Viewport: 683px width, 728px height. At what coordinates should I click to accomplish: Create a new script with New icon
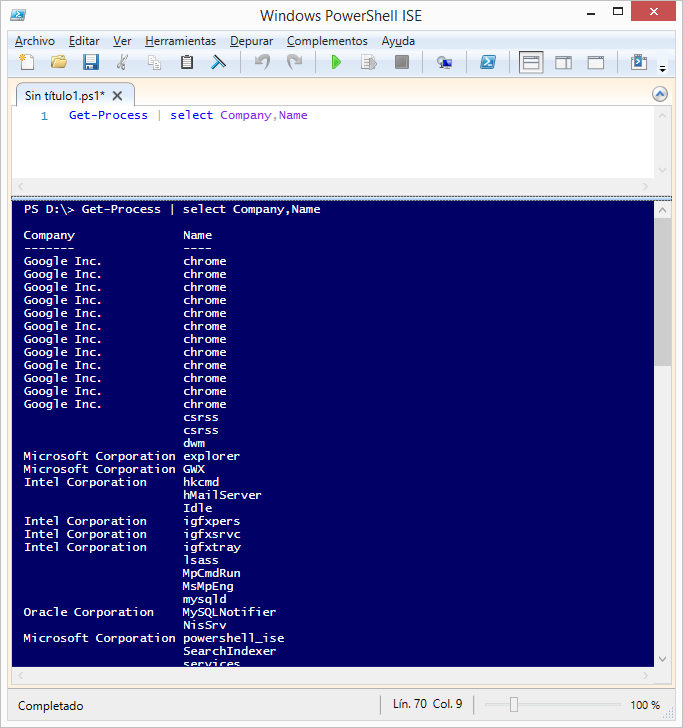click(x=26, y=62)
